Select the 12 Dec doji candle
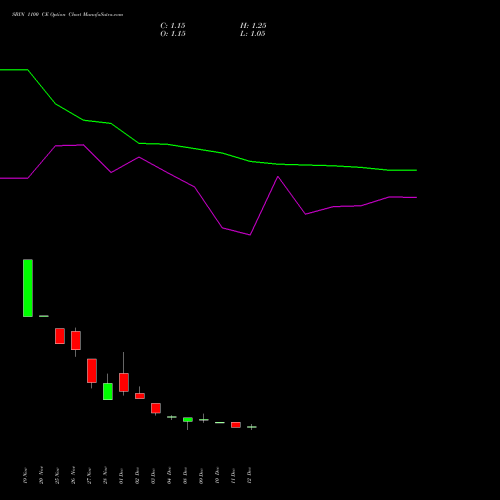The image size is (500, 500). pyautogui.click(x=252, y=427)
